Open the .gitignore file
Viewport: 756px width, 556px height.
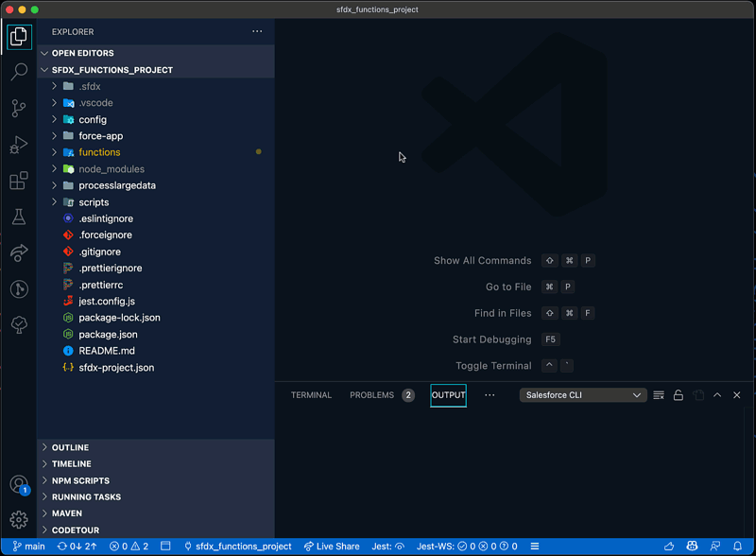(x=156, y=252)
